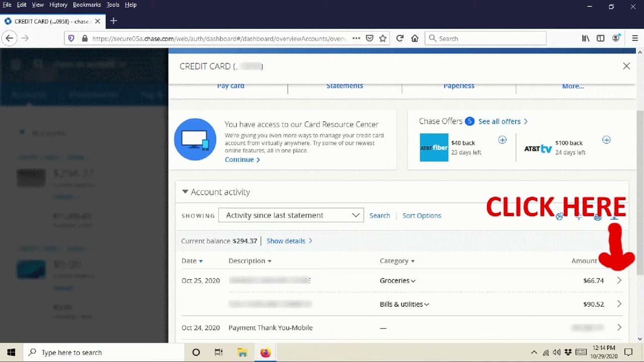Viewport: 644px width, 362px height.
Task: Click the printer icon in Account activity
Action: click(597, 217)
